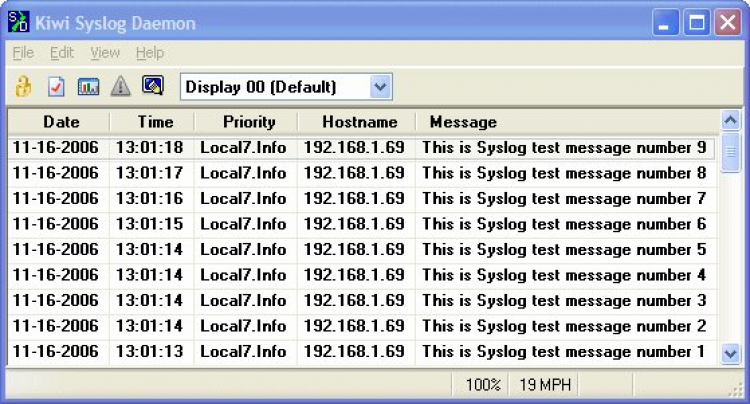Click the Hostname column header
Screen dimensions: 750x404
pos(359,122)
